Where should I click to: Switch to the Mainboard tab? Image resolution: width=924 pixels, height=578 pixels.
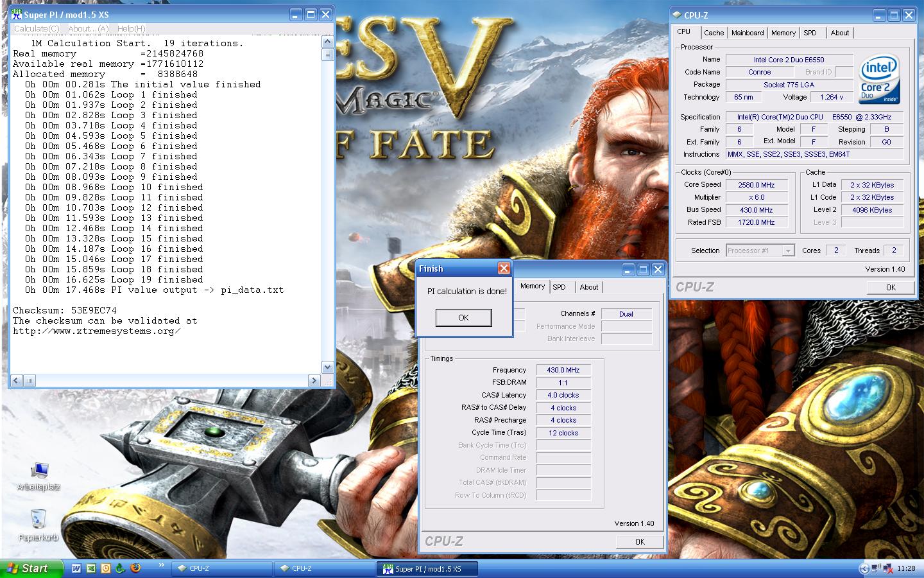(748, 33)
